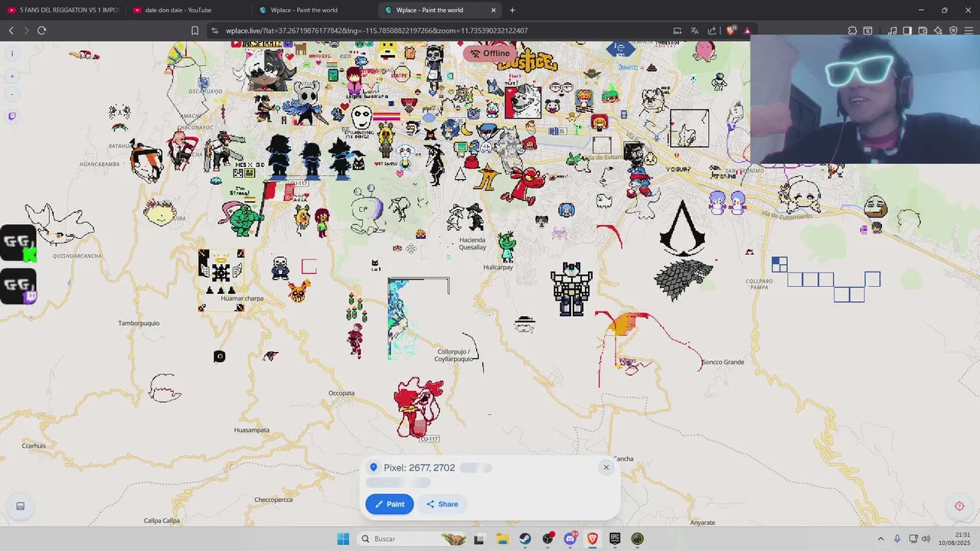Click the share page icon in address bar
This screenshot has width=980, height=551.
click(x=712, y=31)
